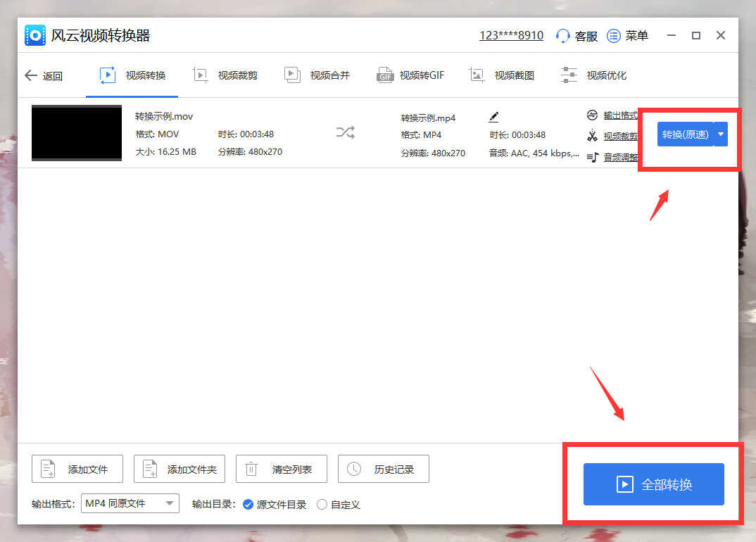Expand the 转换(原速) speed dropdown arrow
756x542 pixels.
point(721,134)
